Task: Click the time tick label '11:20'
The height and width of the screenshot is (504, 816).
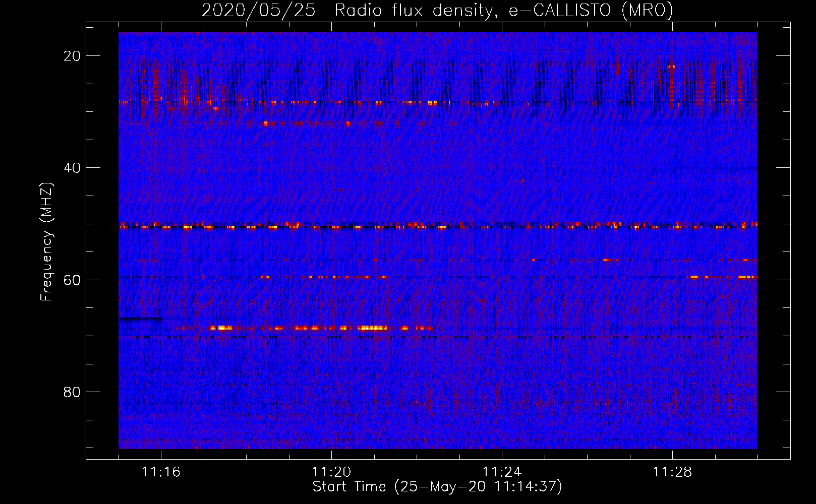Action: (331, 472)
